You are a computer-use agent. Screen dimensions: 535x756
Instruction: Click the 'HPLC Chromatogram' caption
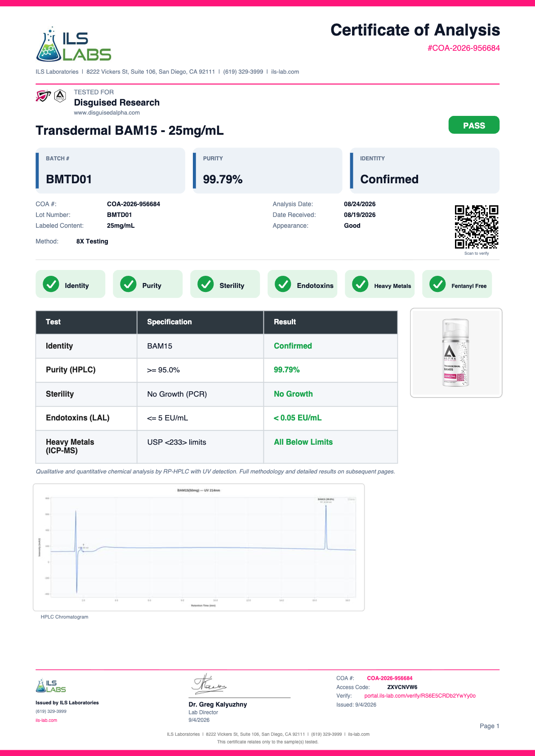pos(64,617)
